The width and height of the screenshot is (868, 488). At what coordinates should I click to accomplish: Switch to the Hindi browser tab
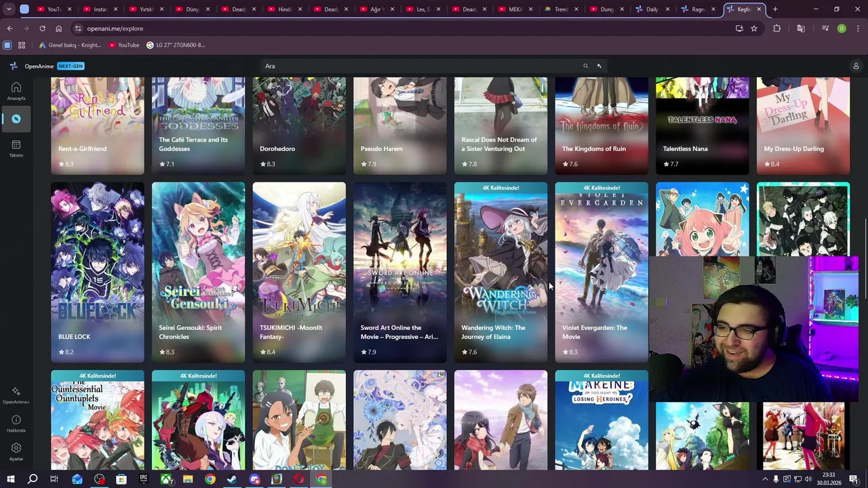point(285,9)
